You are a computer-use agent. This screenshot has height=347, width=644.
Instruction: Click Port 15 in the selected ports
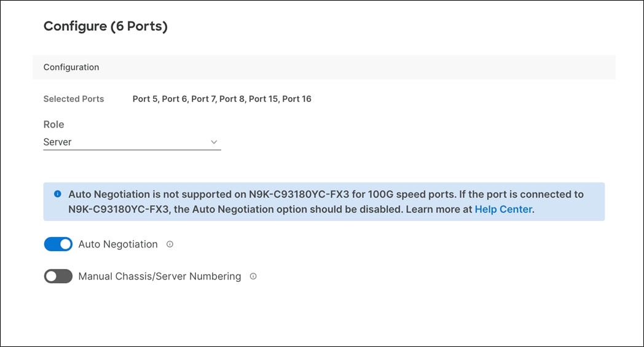tap(264, 99)
